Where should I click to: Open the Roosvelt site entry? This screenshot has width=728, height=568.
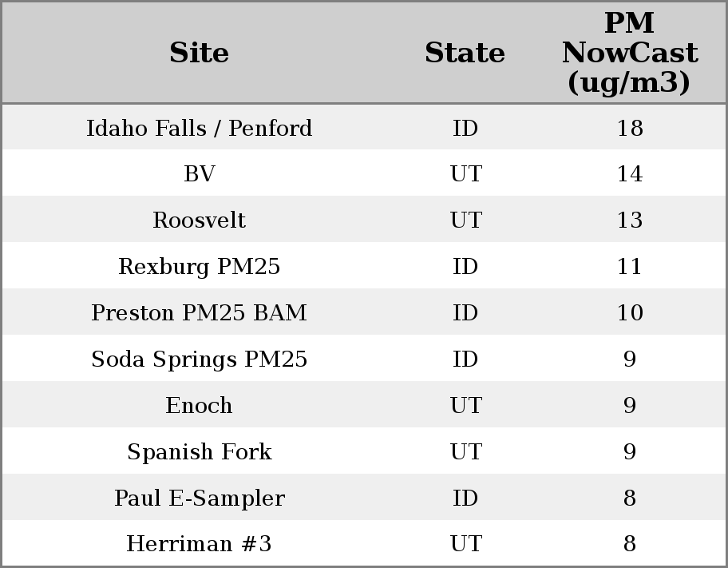[x=199, y=220]
